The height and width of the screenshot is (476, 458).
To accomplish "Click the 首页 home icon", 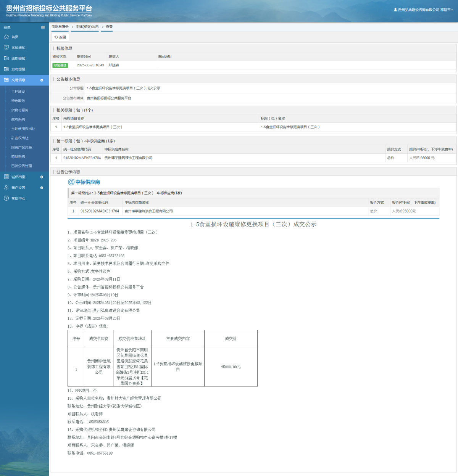I will tap(6, 37).
